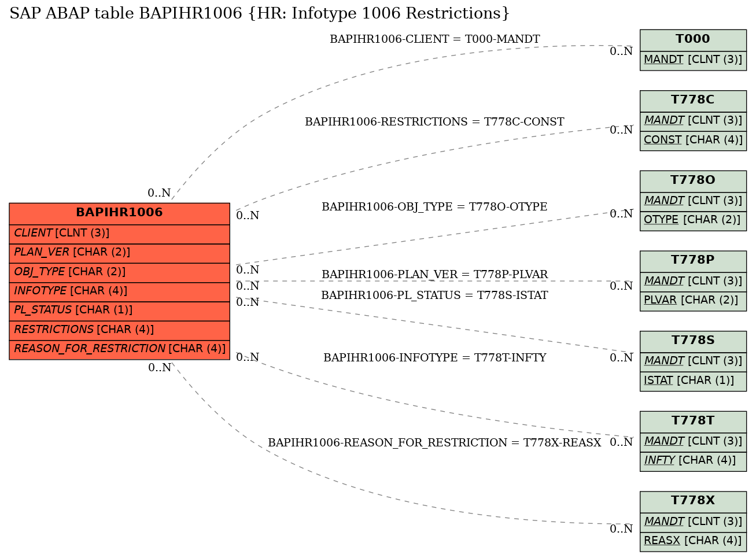Select INFTY [CHAR (4)] field
Screen dimensions: 756x558
(693, 461)
